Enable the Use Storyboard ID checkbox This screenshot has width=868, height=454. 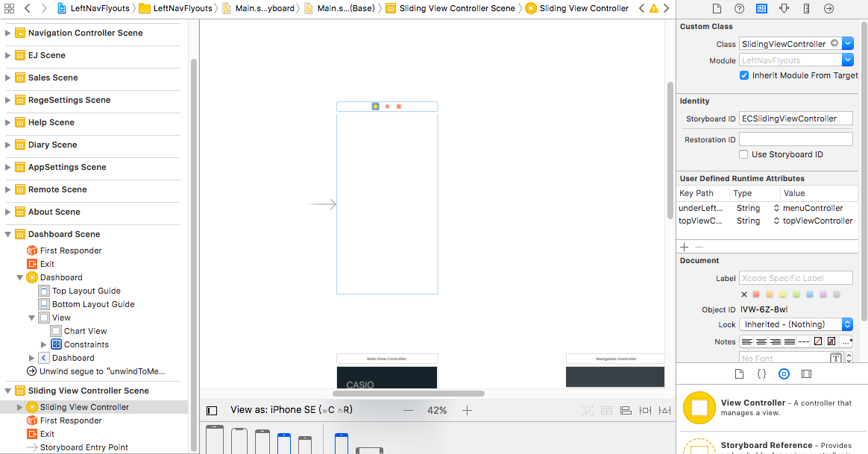tap(744, 154)
